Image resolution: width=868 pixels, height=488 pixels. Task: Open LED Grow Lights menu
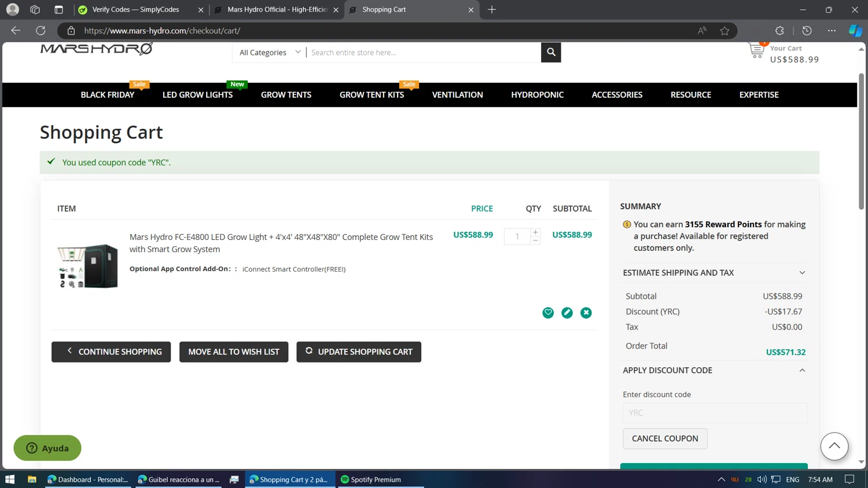coord(197,95)
